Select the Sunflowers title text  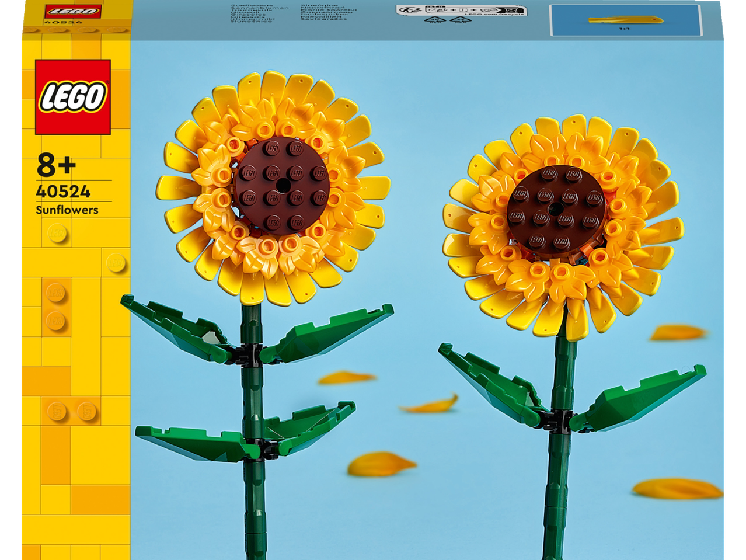[67, 210]
